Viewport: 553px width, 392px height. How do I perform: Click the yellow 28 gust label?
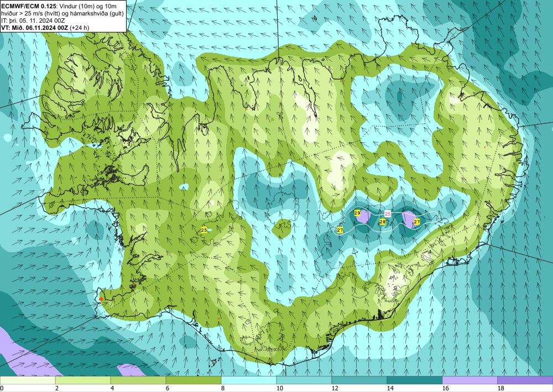(382, 222)
